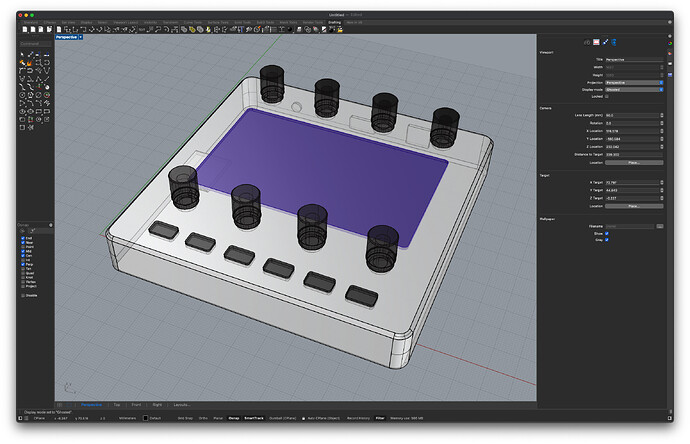Switch to the Front viewport tab
The width and height of the screenshot is (690, 444).
[136, 405]
